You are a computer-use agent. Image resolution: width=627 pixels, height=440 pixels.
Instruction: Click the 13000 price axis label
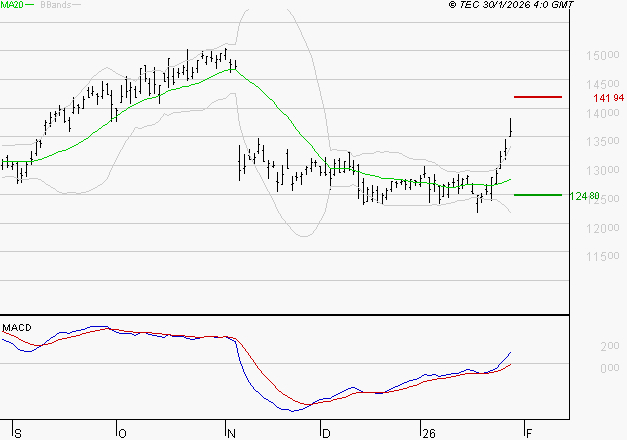point(603,170)
